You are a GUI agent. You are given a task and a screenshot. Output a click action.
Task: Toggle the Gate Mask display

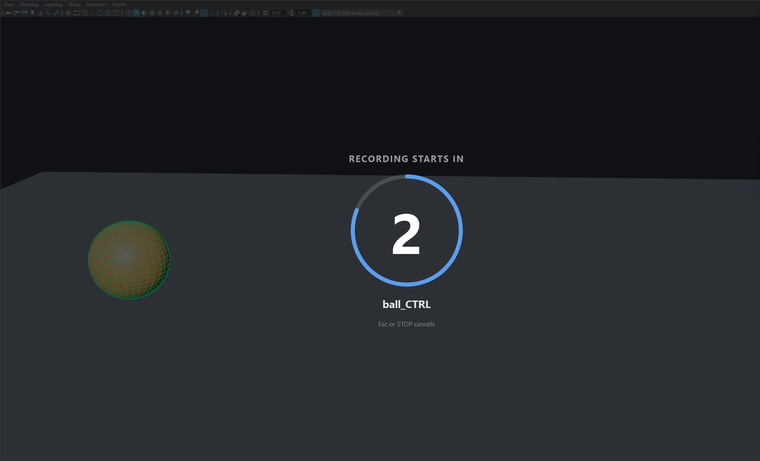tap(92, 13)
